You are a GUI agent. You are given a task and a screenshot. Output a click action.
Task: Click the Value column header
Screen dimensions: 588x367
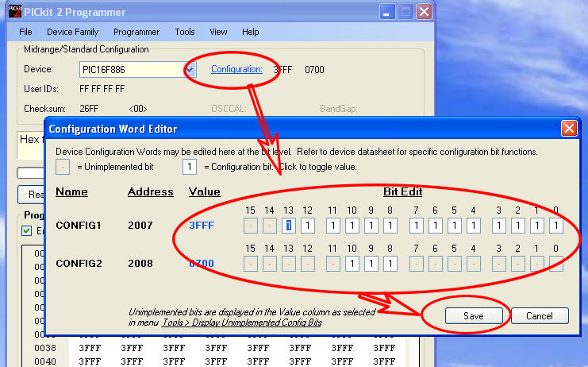coord(205,191)
